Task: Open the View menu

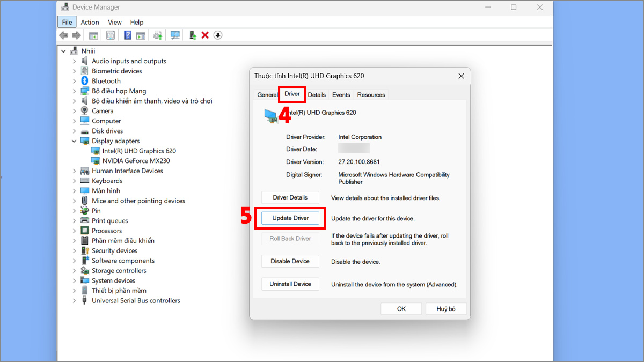Action: point(115,22)
